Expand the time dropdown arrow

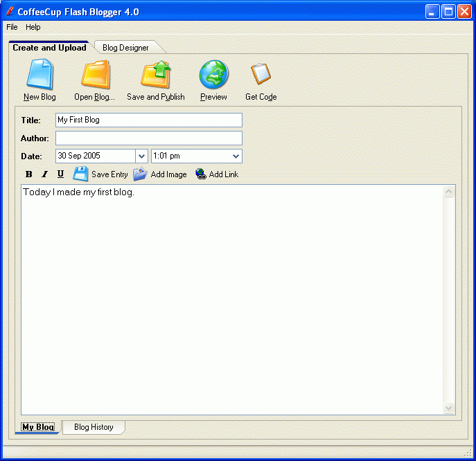click(x=236, y=156)
